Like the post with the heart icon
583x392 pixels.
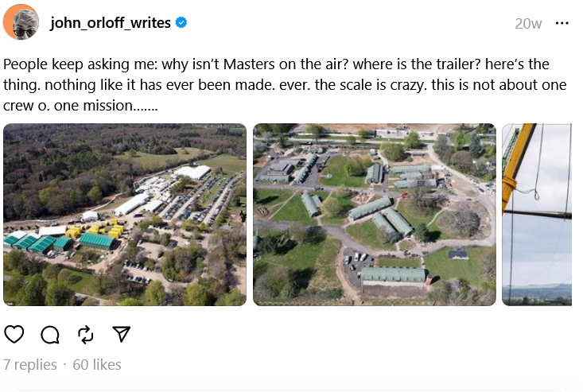[14, 334]
